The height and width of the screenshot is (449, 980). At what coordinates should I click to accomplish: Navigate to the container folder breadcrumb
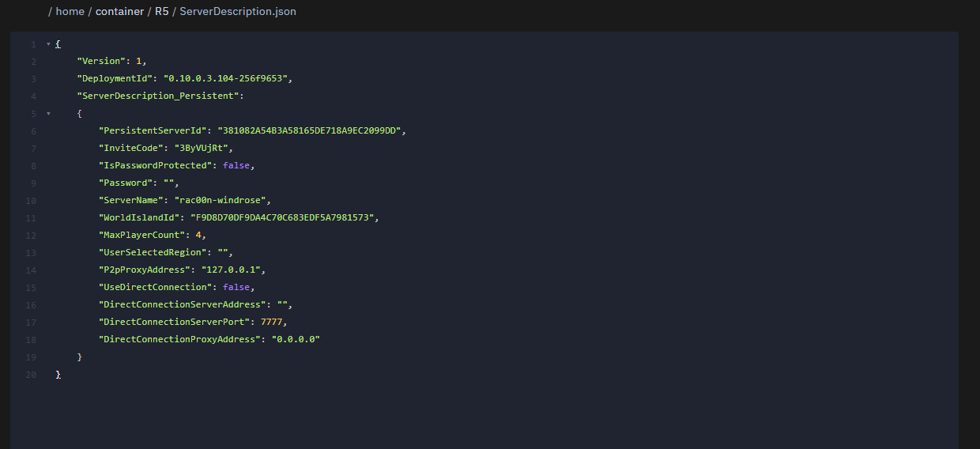point(119,12)
